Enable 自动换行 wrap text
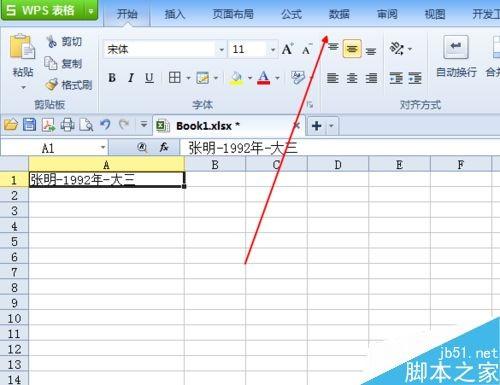Viewport: 500px width, 385px height. tap(456, 57)
